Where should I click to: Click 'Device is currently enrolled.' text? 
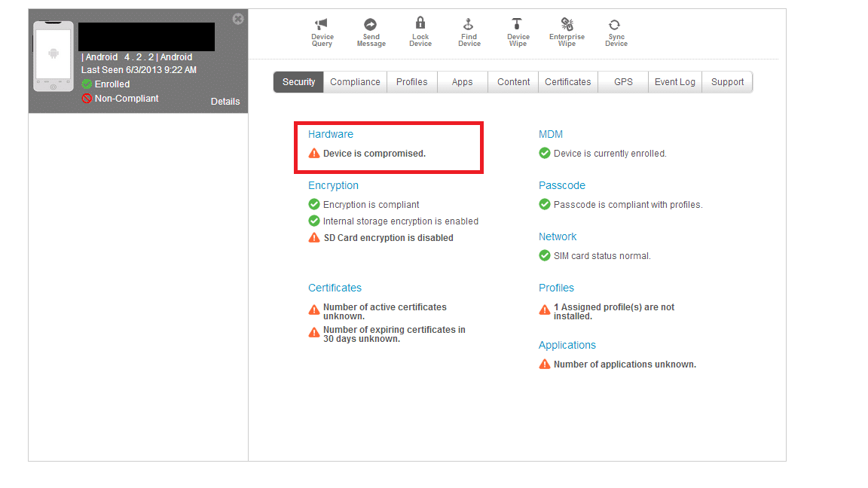click(x=610, y=154)
